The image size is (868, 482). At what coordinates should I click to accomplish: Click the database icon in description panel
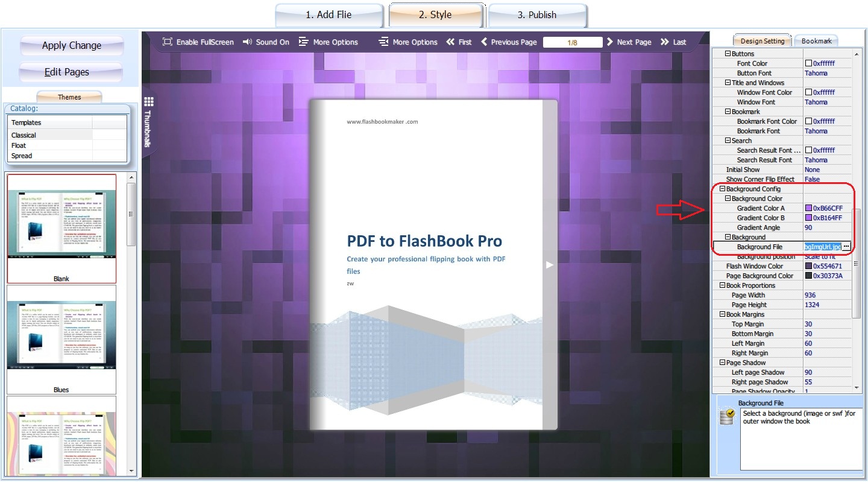[x=727, y=417]
